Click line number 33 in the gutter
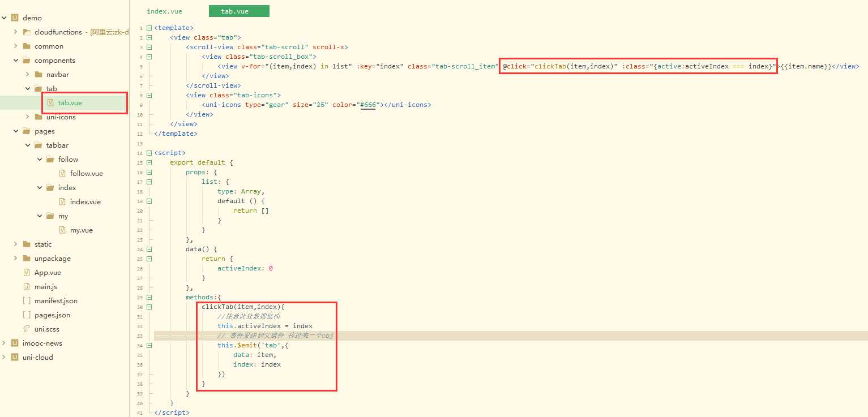The width and height of the screenshot is (868, 417). coord(140,336)
